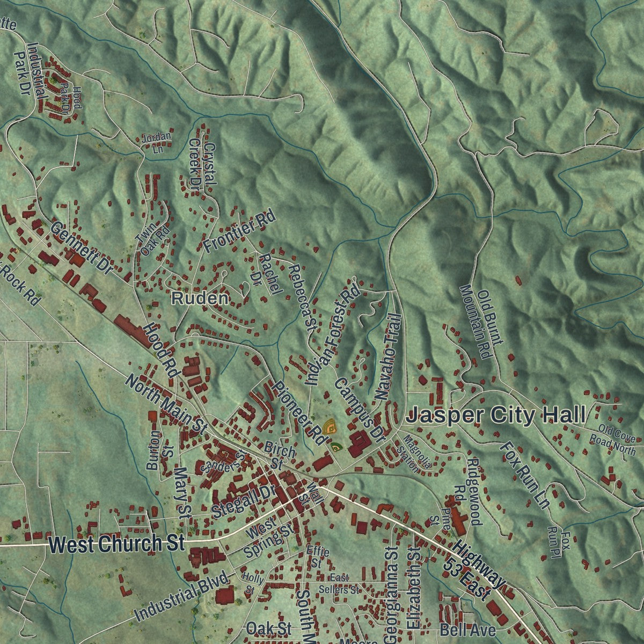Image resolution: width=644 pixels, height=644 pixels.
Task: Select the Jordan Ln label
Action: (x=156, y=142)
